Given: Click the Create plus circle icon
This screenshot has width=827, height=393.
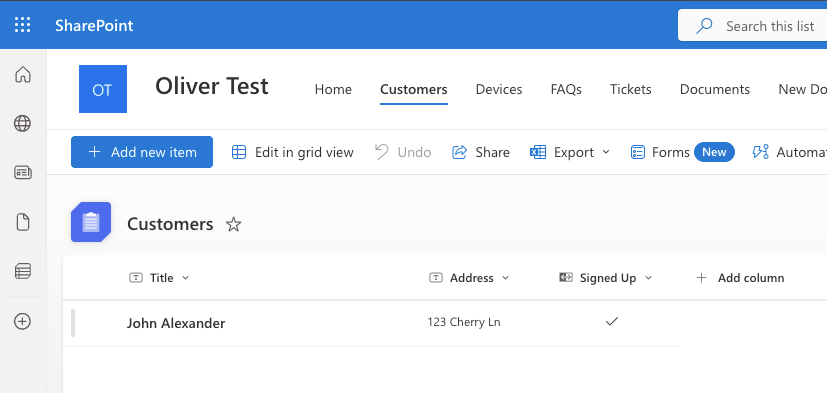Looking at the screenshot, I should 23,321.
